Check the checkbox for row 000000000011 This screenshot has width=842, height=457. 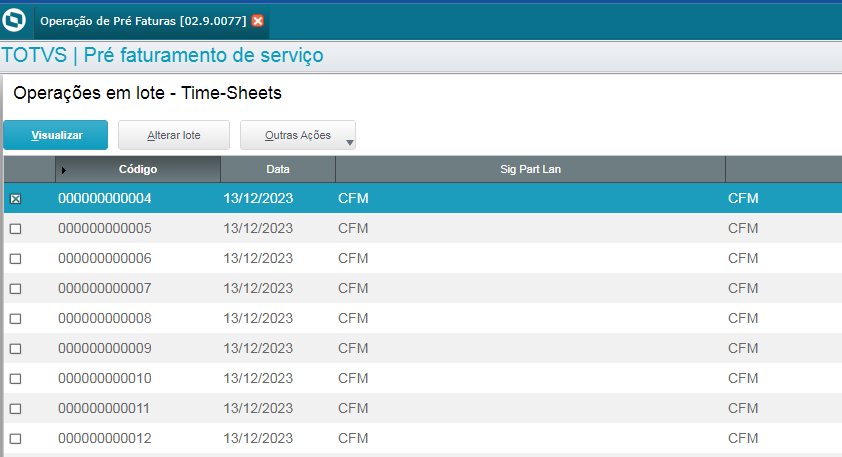coord(16,409)
